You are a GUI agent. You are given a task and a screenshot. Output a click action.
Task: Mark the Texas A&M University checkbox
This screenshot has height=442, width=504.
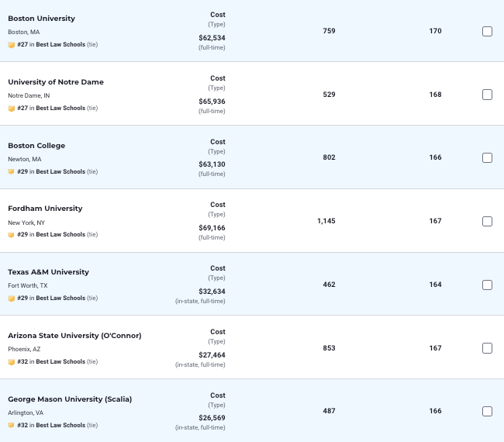[487, 285]
